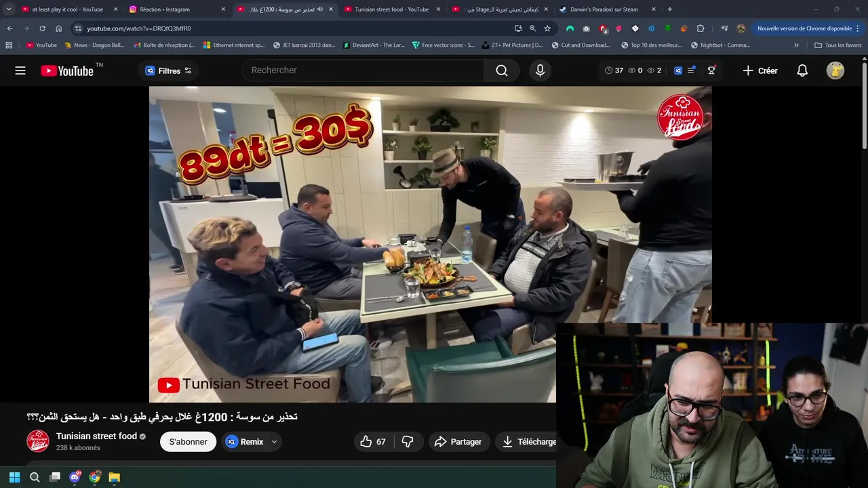868x488 pixels.
Task: Click the eye counter showing 2
Action: coord(654,70)
